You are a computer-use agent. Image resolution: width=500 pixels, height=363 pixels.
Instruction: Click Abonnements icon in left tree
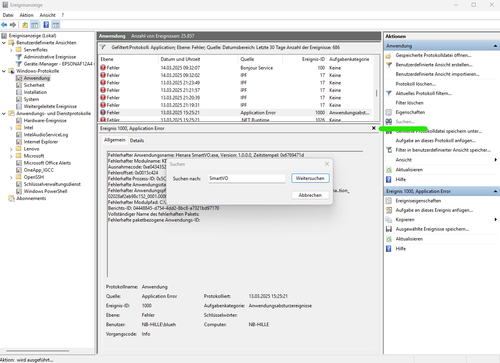tap(12, 198)
